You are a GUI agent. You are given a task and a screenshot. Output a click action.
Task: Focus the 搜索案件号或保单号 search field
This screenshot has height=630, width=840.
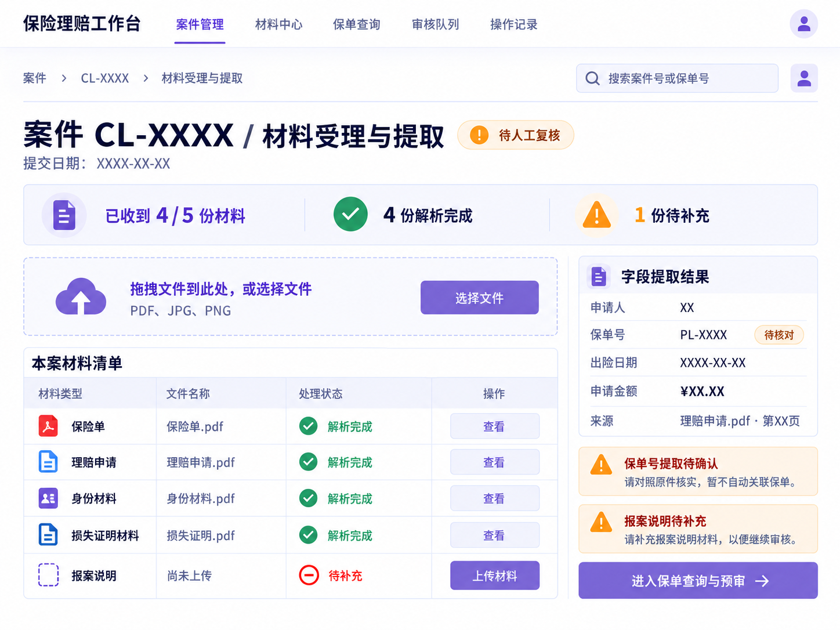pos(677,78)
